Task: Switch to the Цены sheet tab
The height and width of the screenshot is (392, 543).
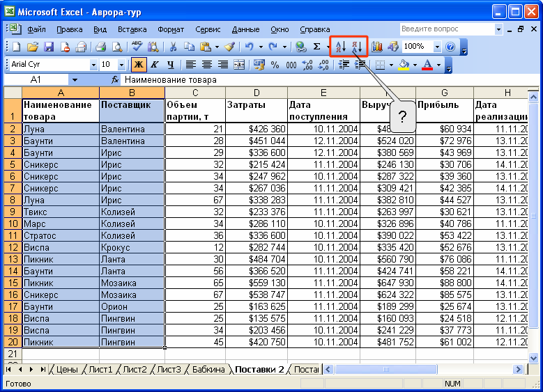Action: 66,370
